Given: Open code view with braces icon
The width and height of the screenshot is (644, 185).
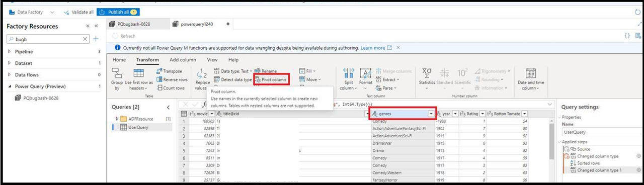Looking at the screenshot, I should point(627,36).
